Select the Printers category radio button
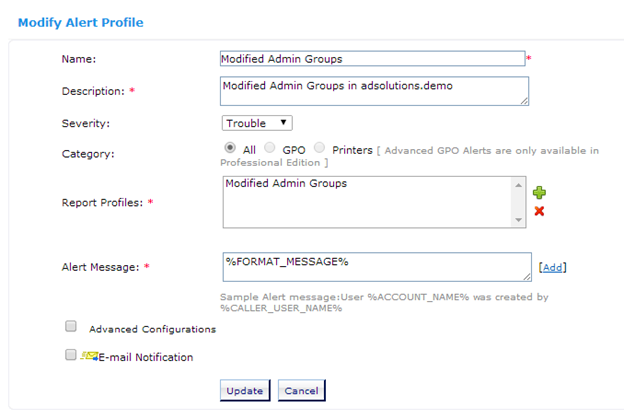The width and height of the screenshot is (624, 419). pyautogui.click(x=320, y=148)
